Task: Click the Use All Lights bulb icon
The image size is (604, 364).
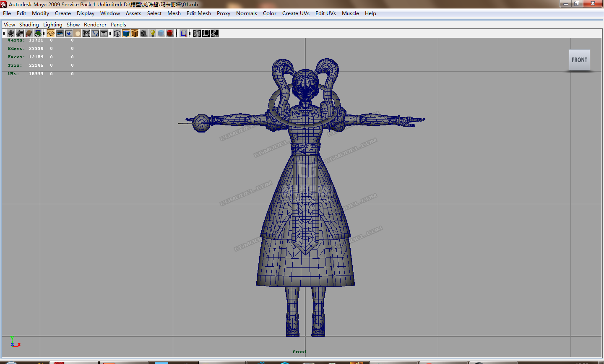Action: (152, 34)
